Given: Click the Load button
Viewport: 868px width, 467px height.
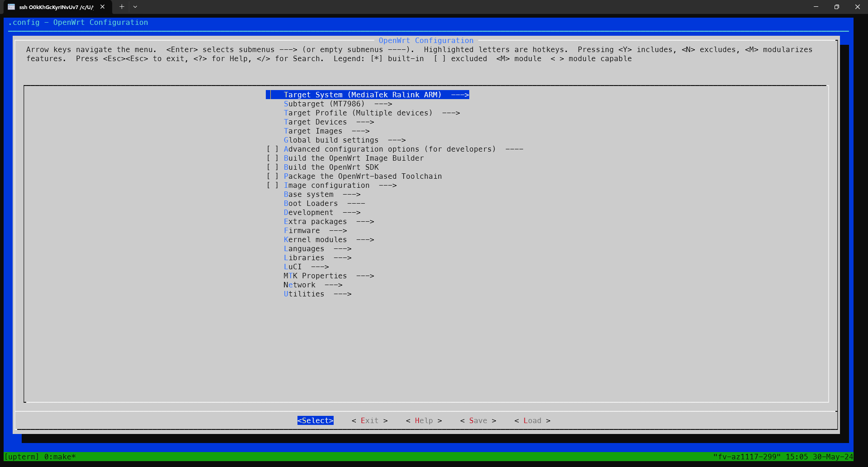Looking at the screenshot, I should tap(533, 420).
